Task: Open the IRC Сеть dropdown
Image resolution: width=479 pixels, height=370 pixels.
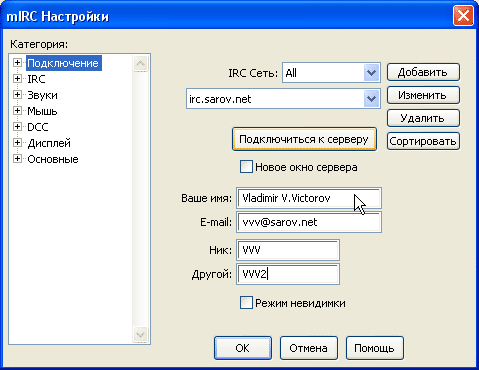Action: tap(371, 73)
